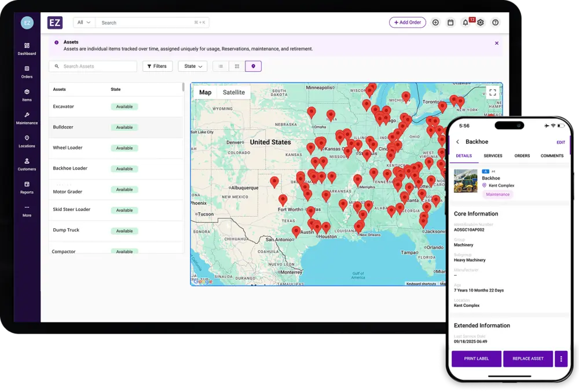Click the Add Order button

[x=407, y=23]
